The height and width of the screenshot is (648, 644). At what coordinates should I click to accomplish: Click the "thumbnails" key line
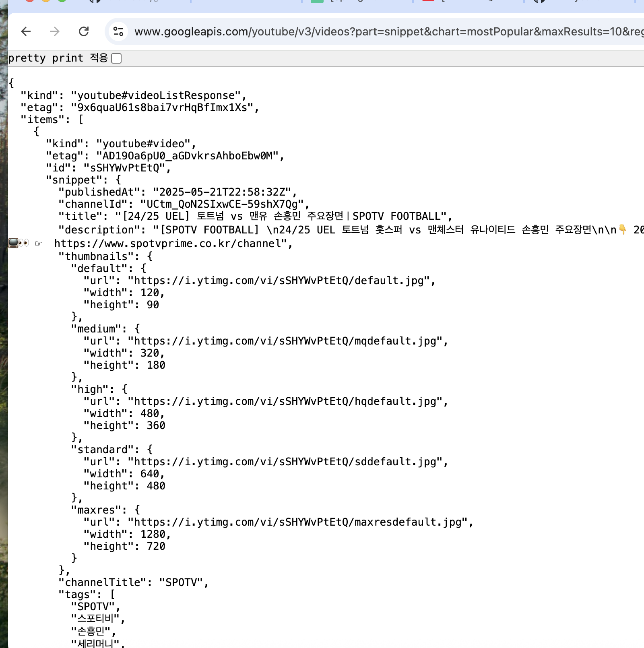click(x=105, y=256)
